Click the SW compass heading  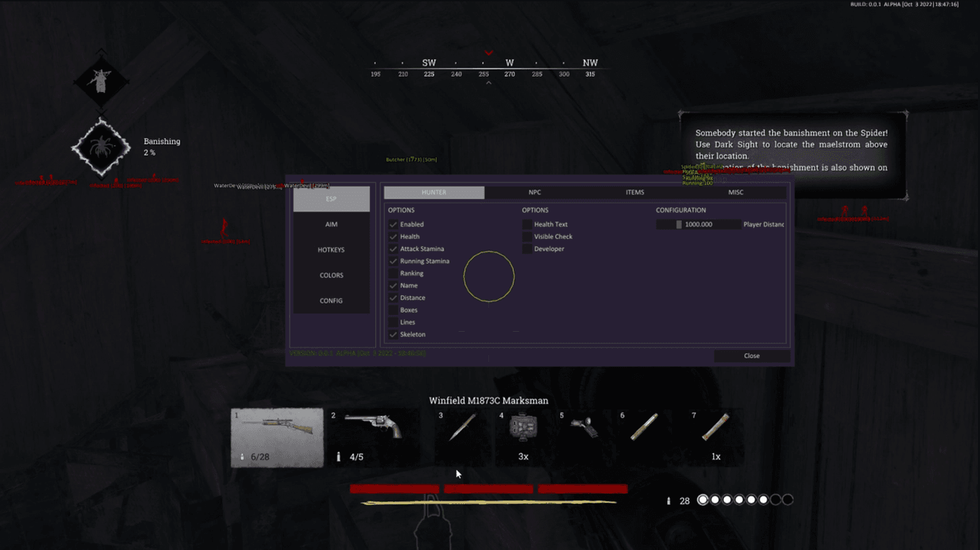(x=429, y=62)
